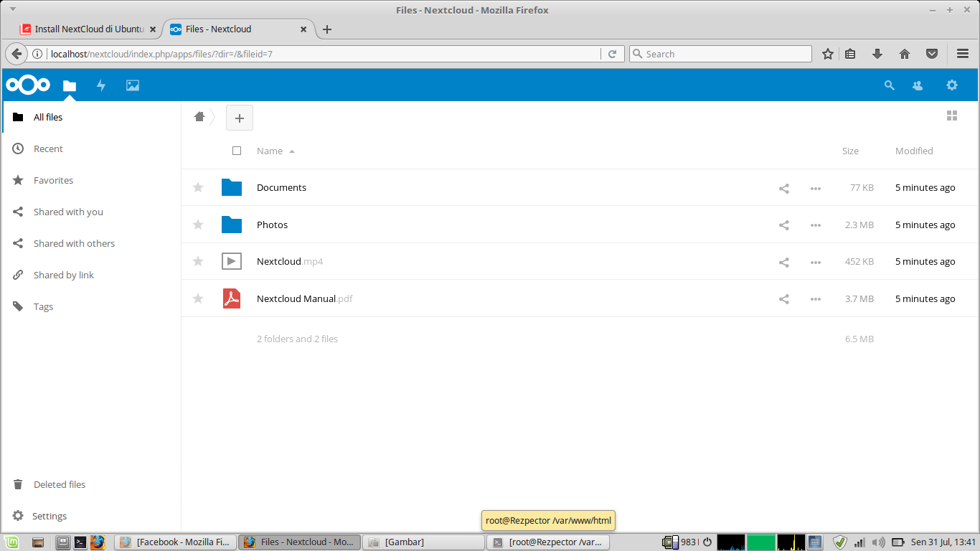Sort files by Size column

point(850,151)
